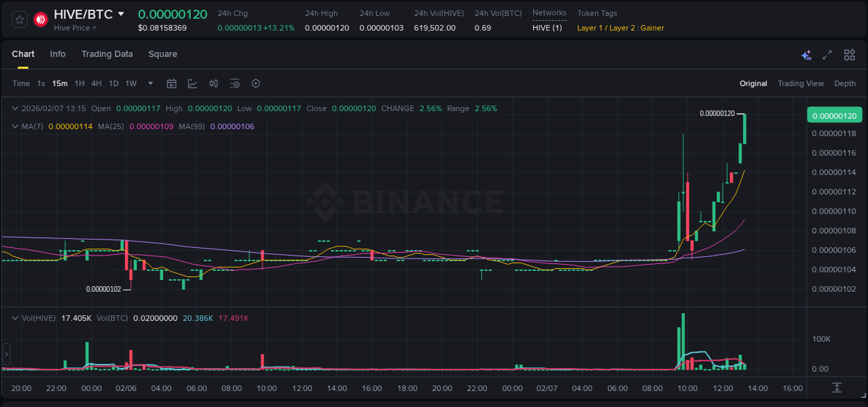Screen dimensions: 868x407
Task: Click the HIVE coin logo
Action: point(41,19)
